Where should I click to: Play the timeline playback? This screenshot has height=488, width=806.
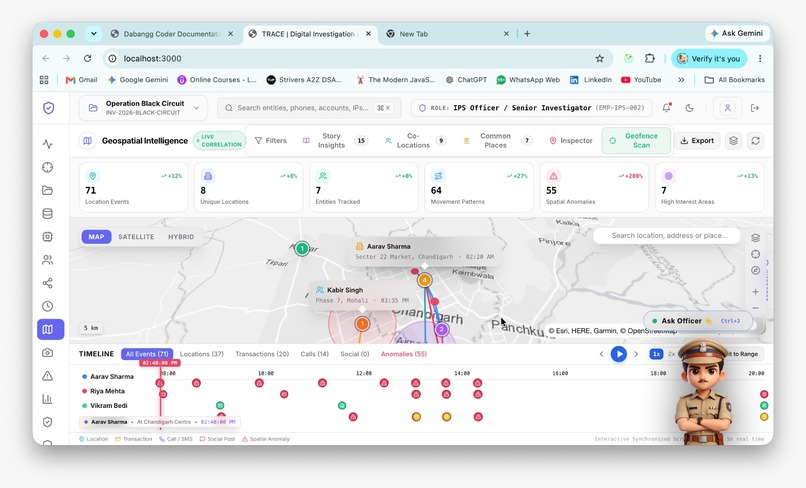pyautogui.click(x=619, y=354)
